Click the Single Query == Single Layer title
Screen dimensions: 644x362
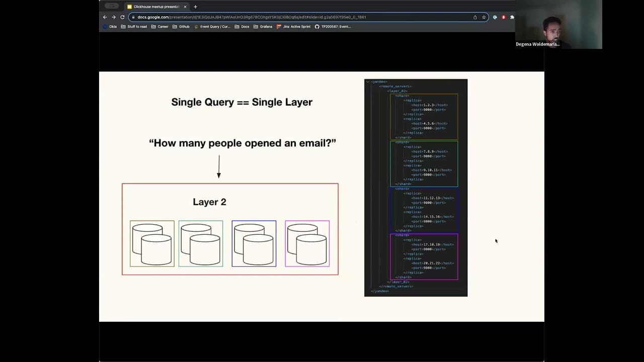click(242, 102)
